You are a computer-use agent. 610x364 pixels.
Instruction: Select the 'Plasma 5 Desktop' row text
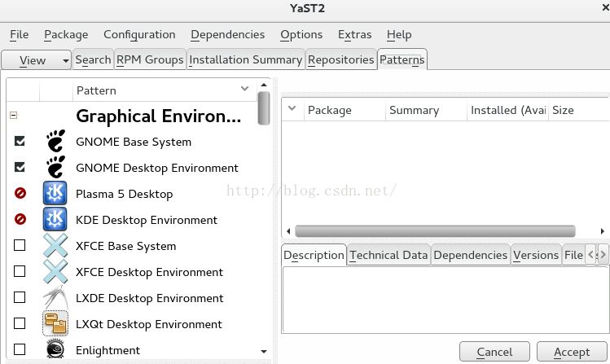pos(124,194)
